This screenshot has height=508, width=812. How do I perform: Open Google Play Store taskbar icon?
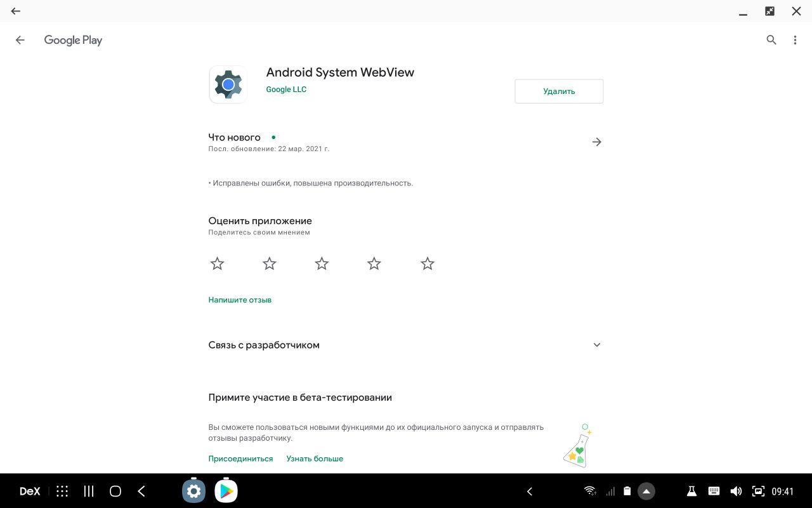226,491
